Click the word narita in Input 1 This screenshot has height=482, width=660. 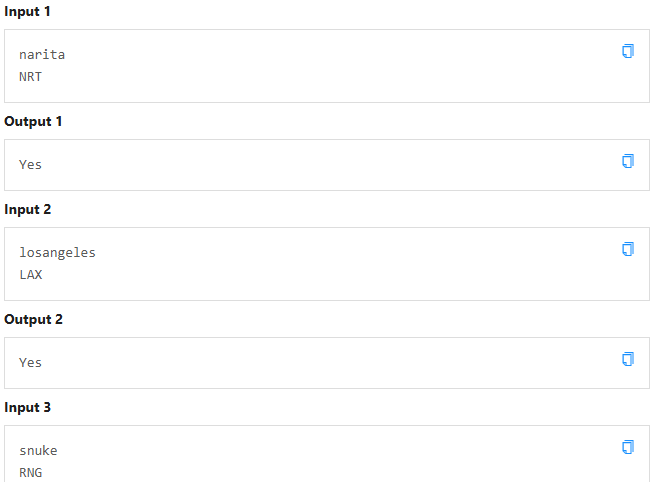pos(42,55)
